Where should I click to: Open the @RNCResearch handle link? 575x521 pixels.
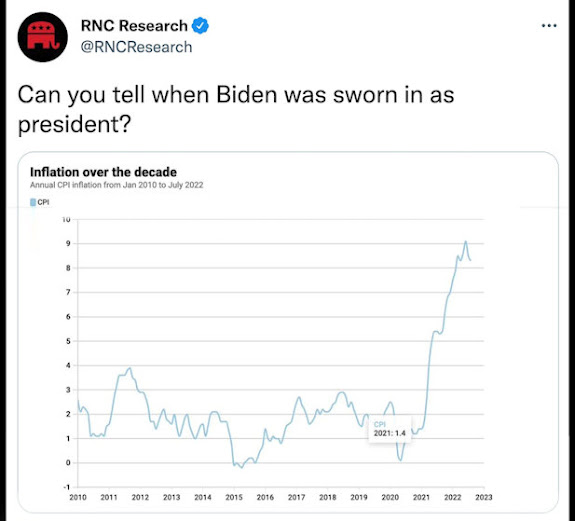(136, 47)
